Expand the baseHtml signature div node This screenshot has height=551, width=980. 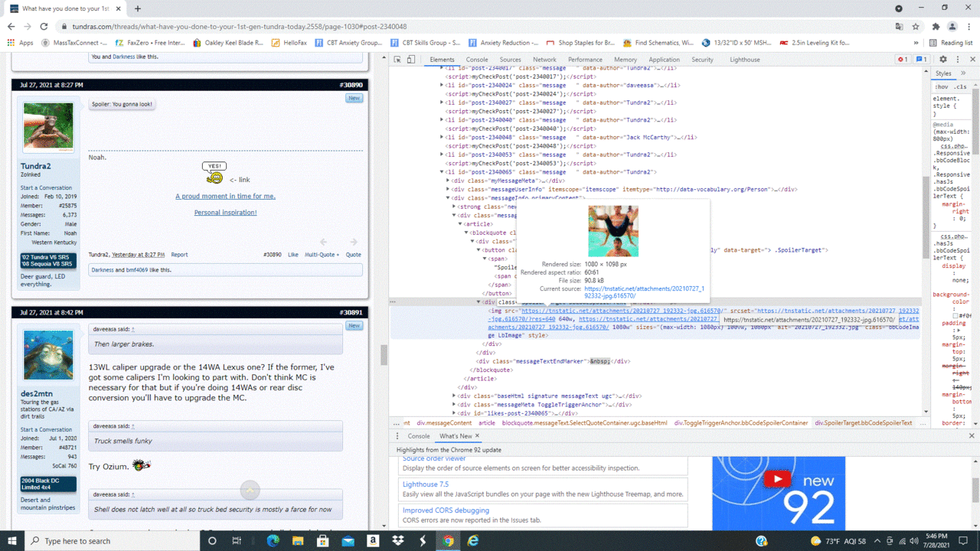click(455, 396)
